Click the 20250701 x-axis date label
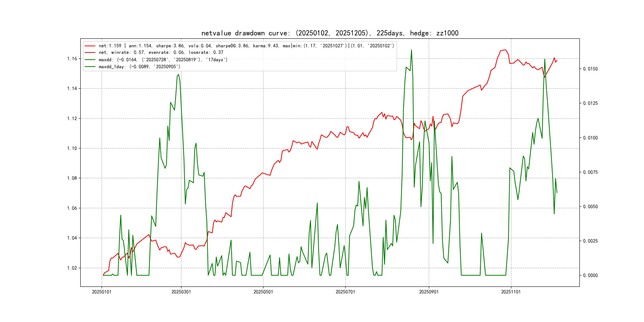Viewport: 644px width, 322px height. (x=345, y=292)
